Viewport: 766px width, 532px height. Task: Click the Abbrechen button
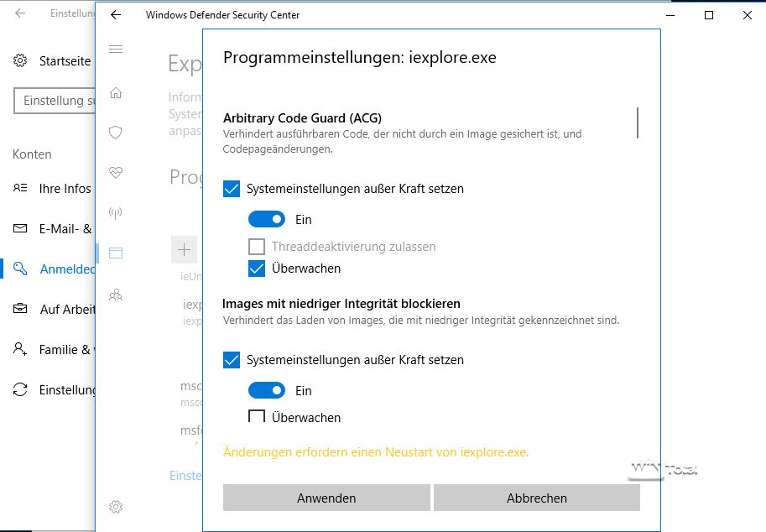537,498
